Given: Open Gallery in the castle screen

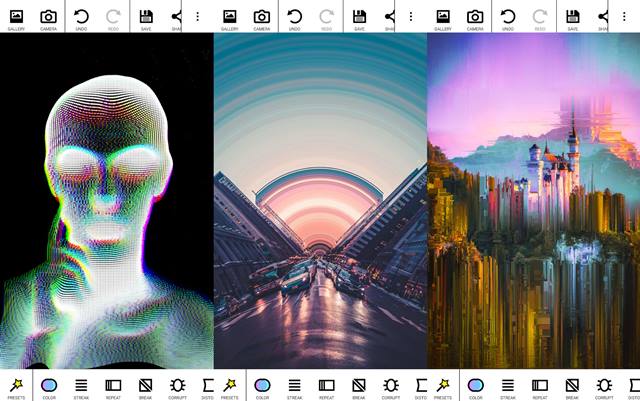Looking at the screenshot, I should [x=443, y=20].
